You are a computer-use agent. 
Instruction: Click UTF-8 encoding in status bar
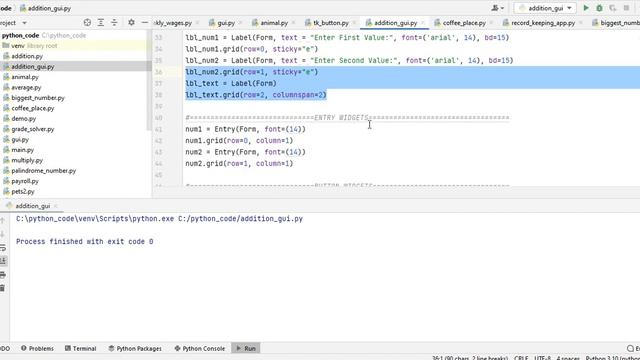tap(543, 358)
